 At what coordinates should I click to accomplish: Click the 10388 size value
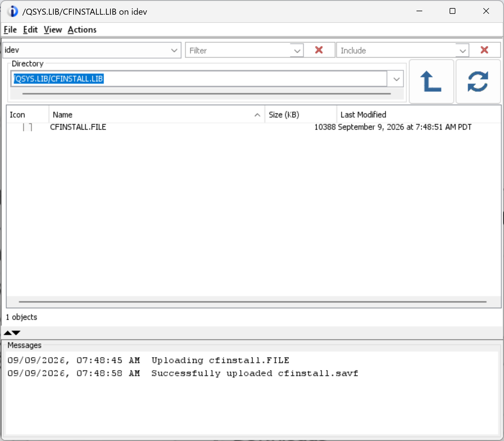click(325, 127)
